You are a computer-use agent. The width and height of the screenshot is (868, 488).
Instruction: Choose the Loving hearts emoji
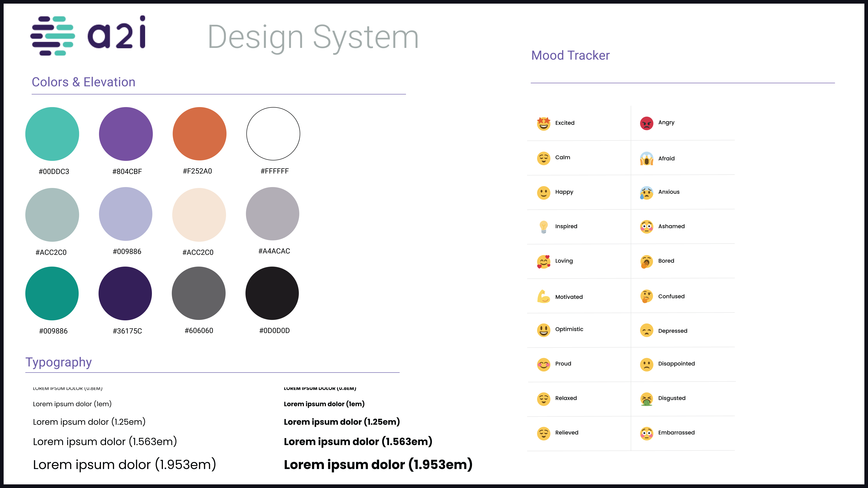[543, 261]
